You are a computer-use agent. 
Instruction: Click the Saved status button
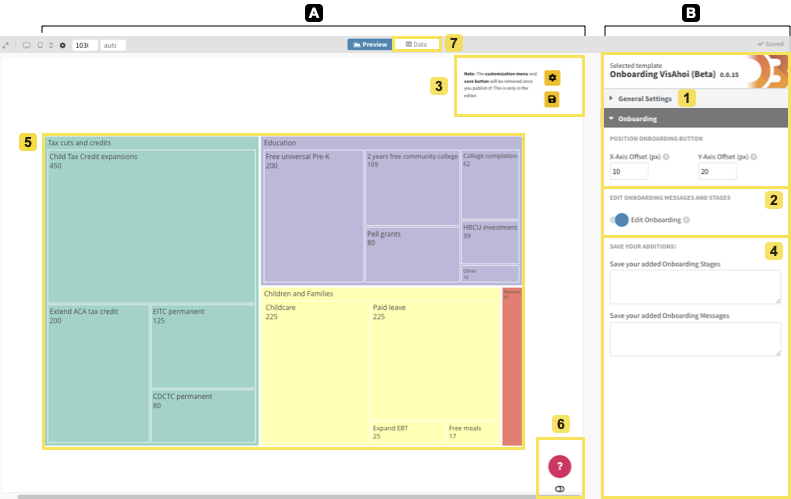tap(770, 45)
